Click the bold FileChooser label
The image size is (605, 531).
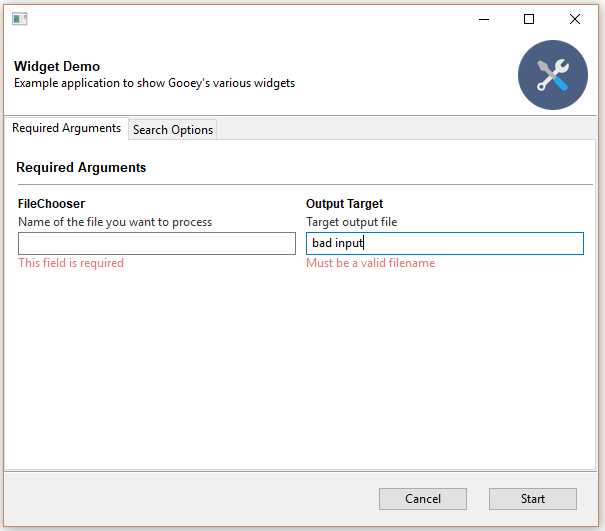pos(51,204)
